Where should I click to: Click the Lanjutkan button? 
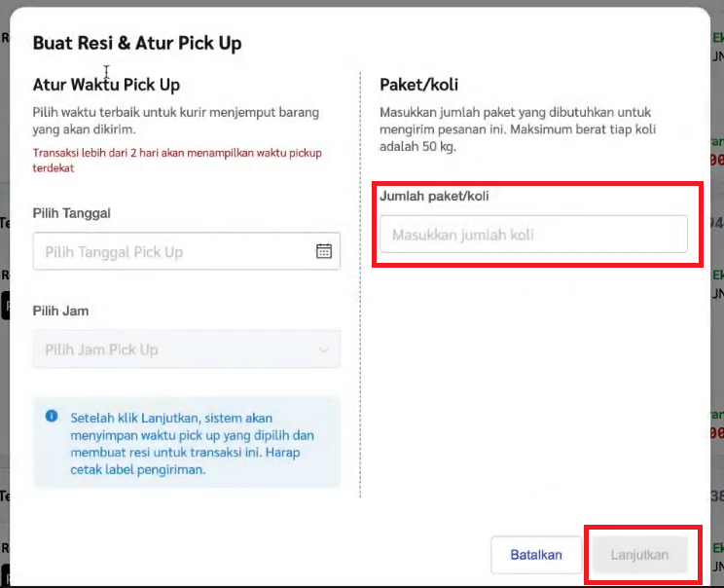coord(639,555)
